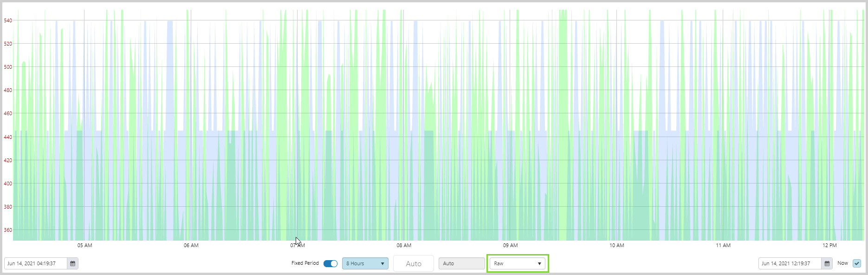Click the 440 y-axis value
The height and width of the screenshot is (275, 868).
[x=8, y=137]
